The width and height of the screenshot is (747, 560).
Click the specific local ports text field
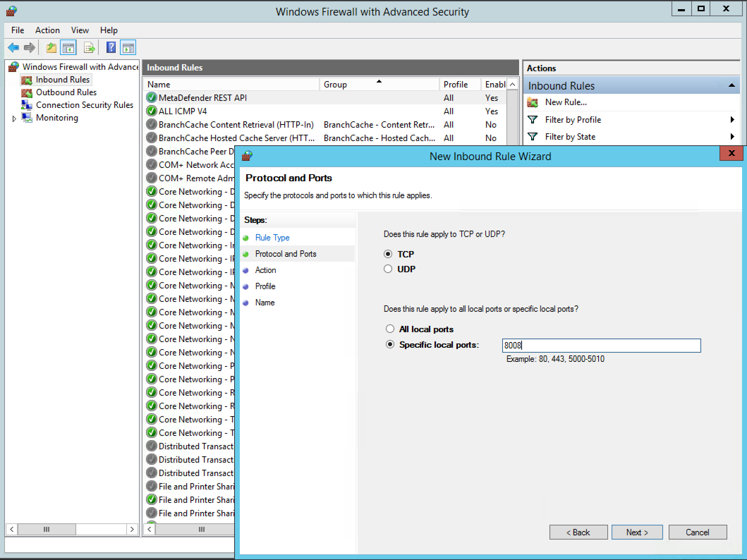tap(601, 346)
